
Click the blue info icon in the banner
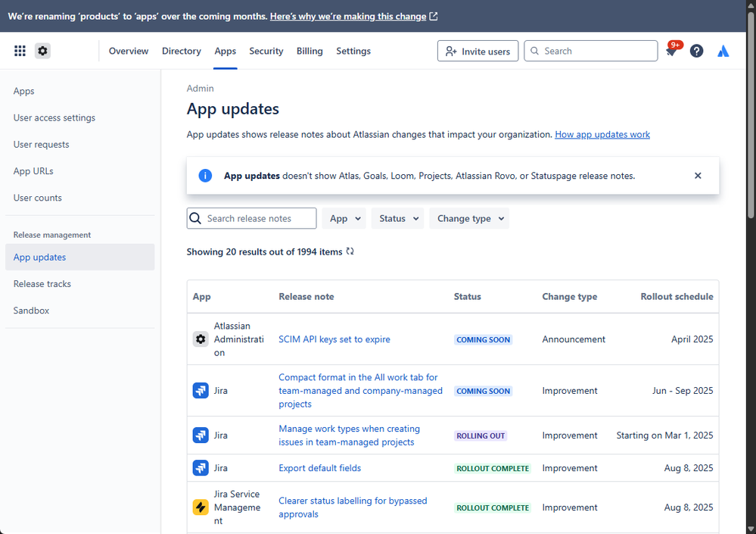(205, 176)
